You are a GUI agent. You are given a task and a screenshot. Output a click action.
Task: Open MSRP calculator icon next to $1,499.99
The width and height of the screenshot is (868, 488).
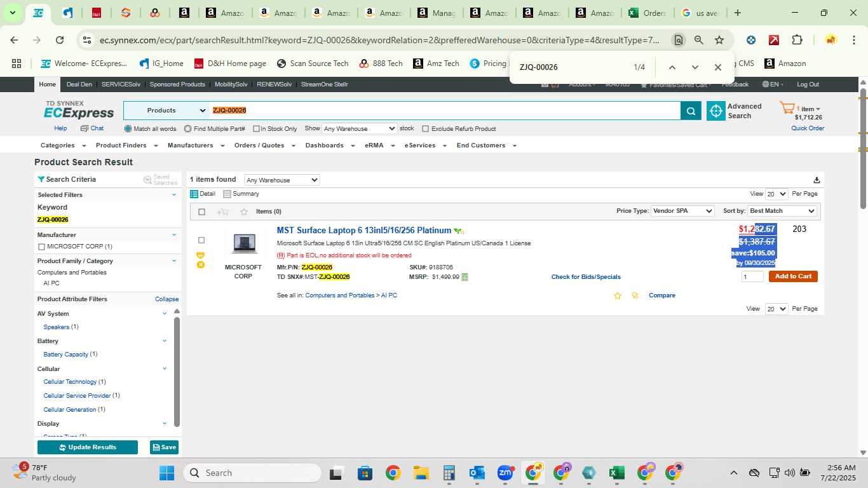coord(465,277)
